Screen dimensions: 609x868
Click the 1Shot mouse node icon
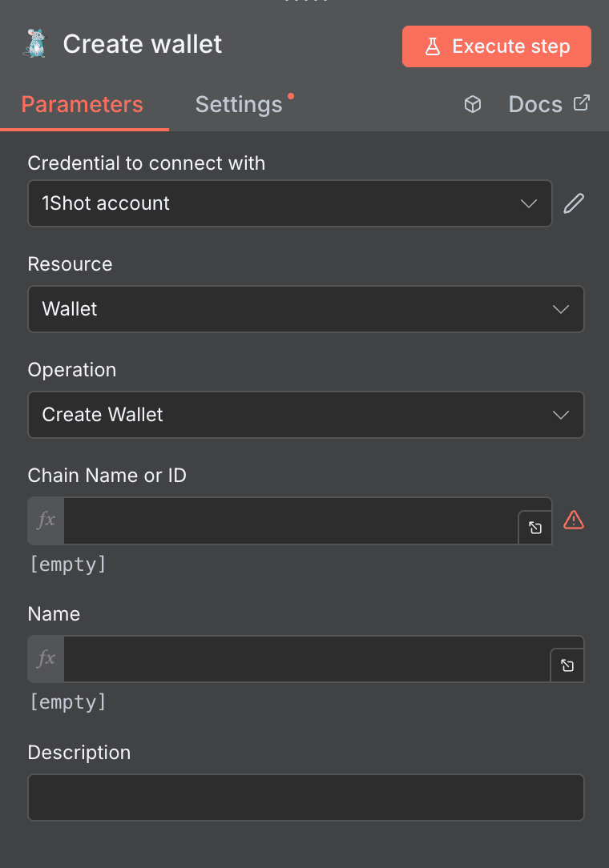tap(34, 45)
